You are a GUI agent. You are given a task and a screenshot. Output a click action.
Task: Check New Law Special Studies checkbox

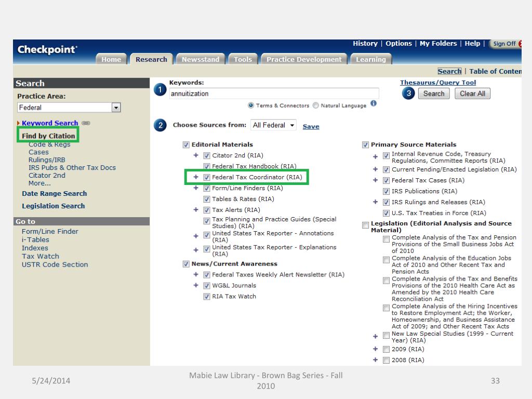(x=386, y=336)
